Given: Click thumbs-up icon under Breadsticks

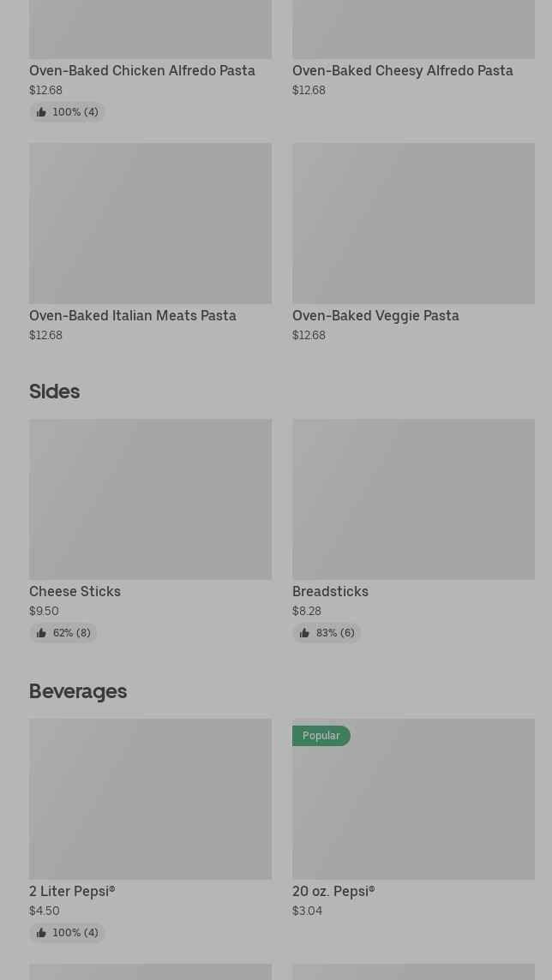Looking at the screenshot, I should coord(304,633).
